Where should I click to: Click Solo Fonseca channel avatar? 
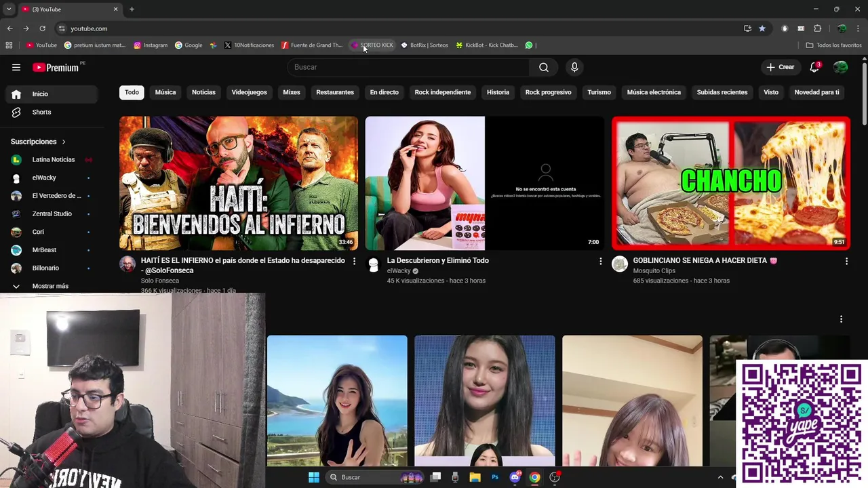127,264
